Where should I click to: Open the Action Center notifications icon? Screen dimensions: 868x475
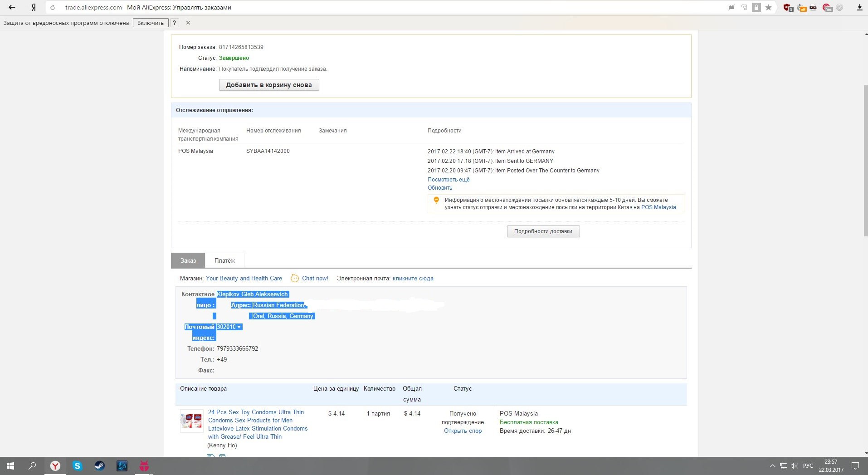[855, 466]
